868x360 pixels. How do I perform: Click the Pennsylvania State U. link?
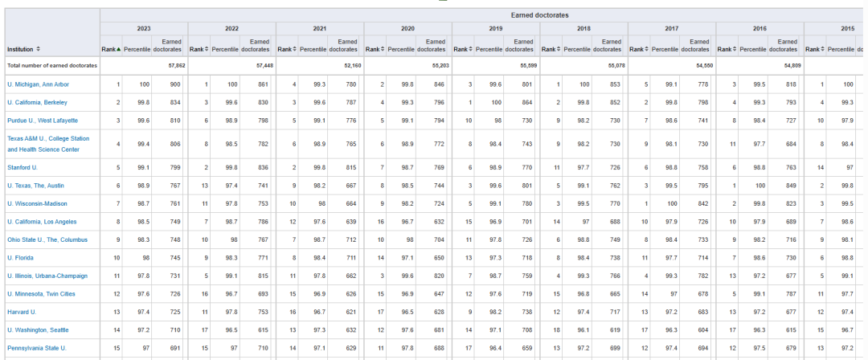(36, 347)
